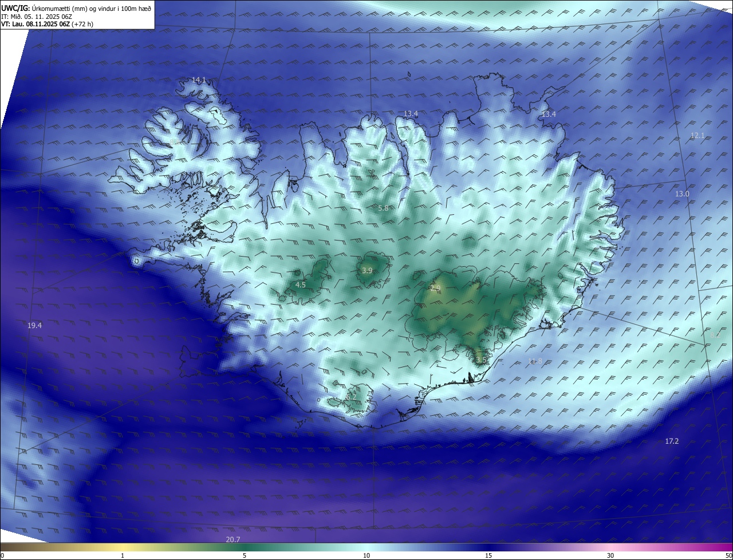This screenshot has height=560, width=733.
Task: Click the 11.8 value off the southeast coast
Action: [x=535, y=361]
